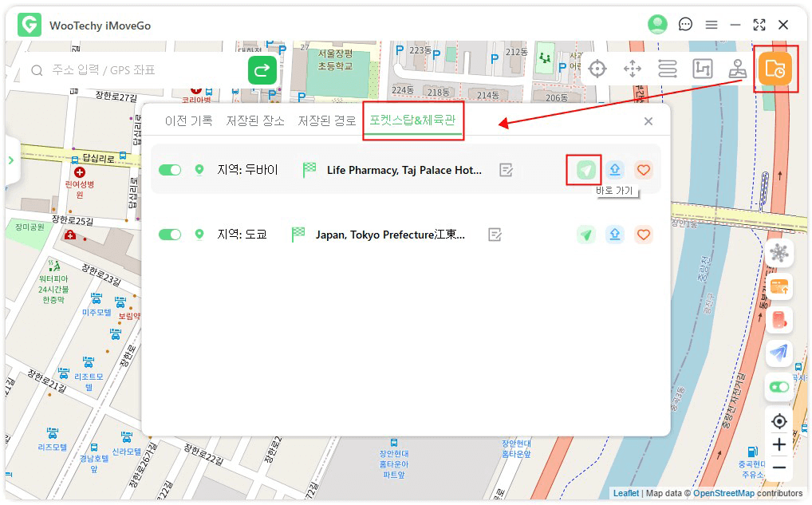
Task: Open the hamburger menu in title bar
Action: pyautogui.click(x=711, y=25)
